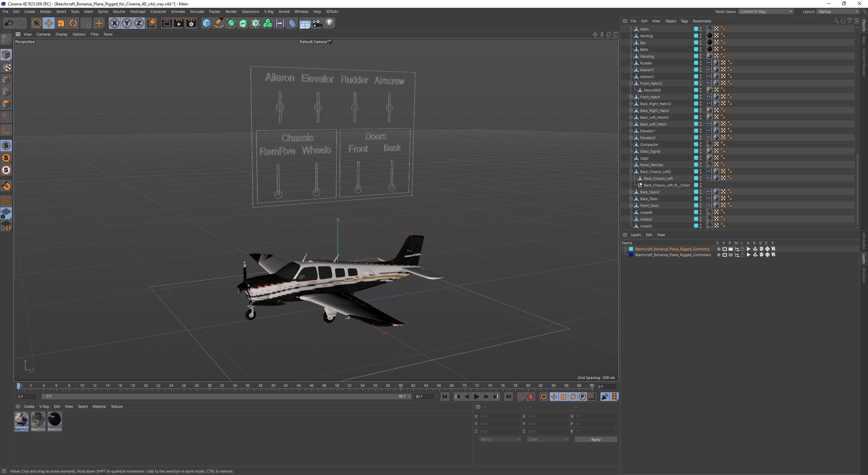The height and width of the screenshot is (475, 868).
Task: Open Render Settings gear clapperboard
Action: (x=191, y=23)
